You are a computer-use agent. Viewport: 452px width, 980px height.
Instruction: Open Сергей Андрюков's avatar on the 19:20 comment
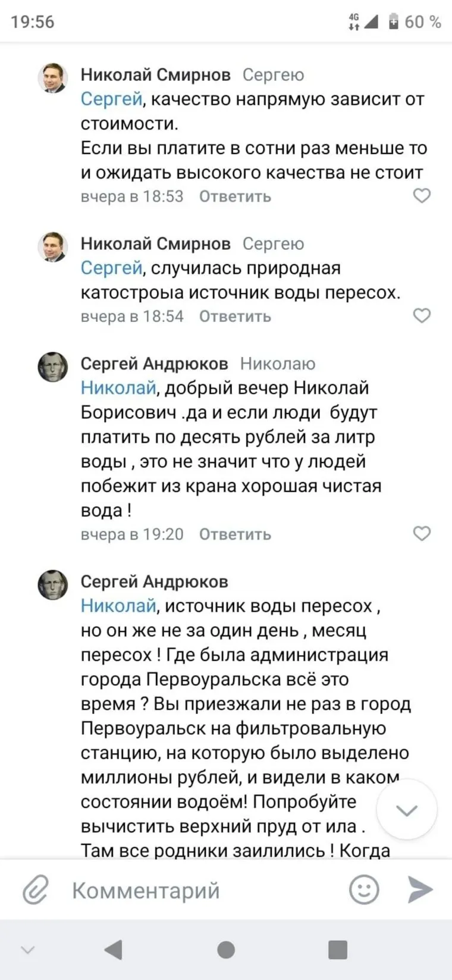[53, 367]
